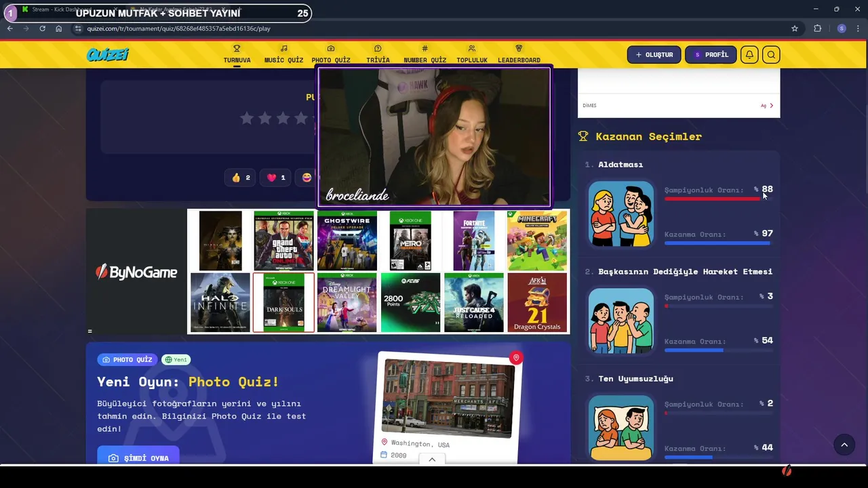Click the Yeni badge
Viewport: 868px width, 488px height.
pos(176,360)
